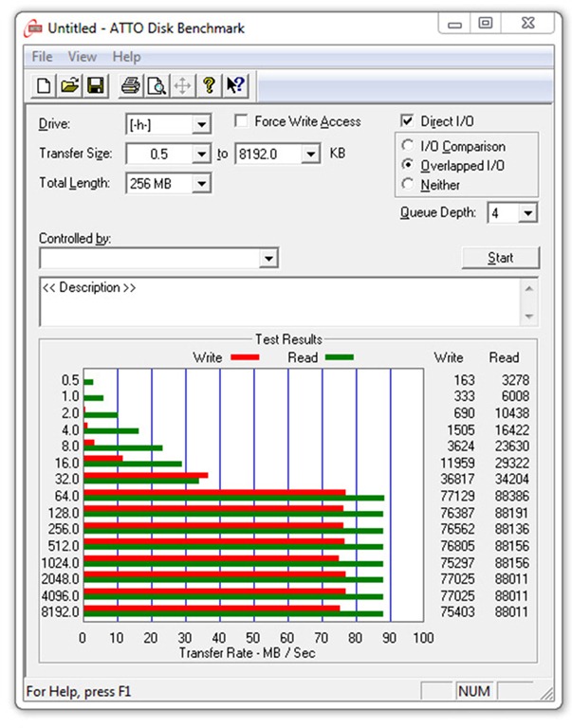Open the Queue Depth dropdown
This screenshot has height=728, width=572.
(x=527, y=213)
